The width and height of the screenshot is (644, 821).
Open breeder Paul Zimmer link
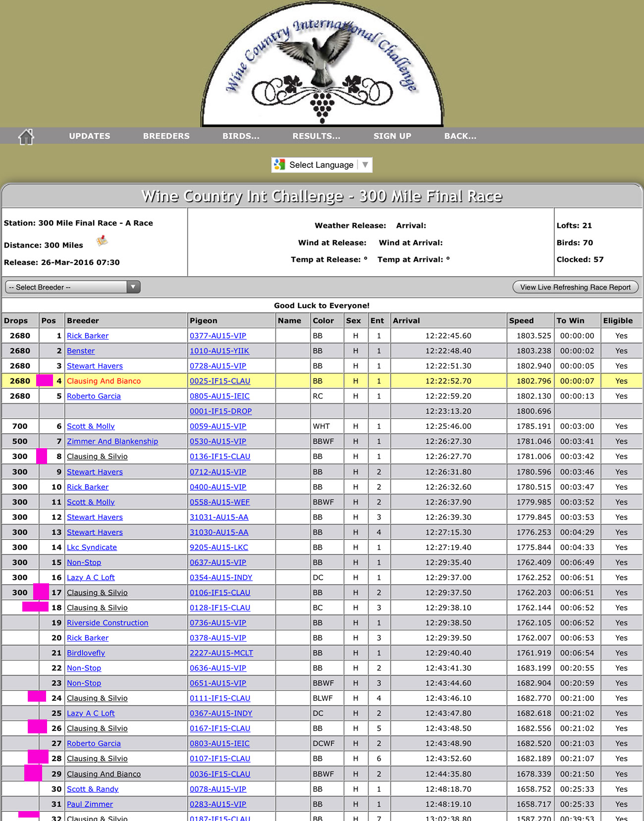90,804
